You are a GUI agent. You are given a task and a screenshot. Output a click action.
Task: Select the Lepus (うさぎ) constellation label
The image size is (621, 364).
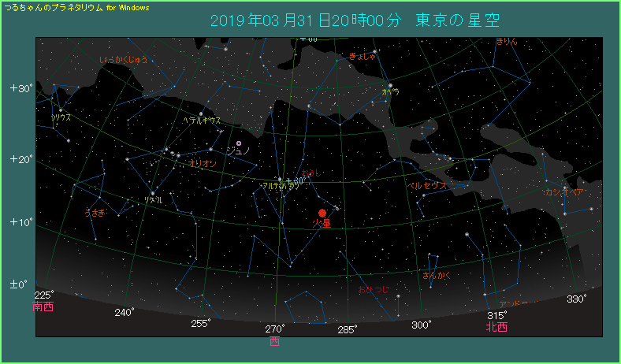tap(95, 213)
